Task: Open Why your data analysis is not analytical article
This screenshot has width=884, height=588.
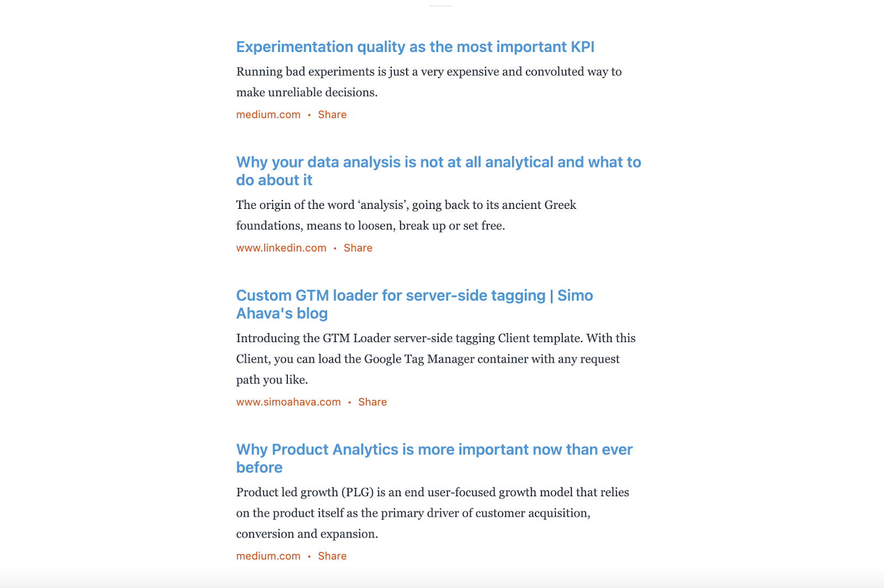Action: tap(439, 171)
